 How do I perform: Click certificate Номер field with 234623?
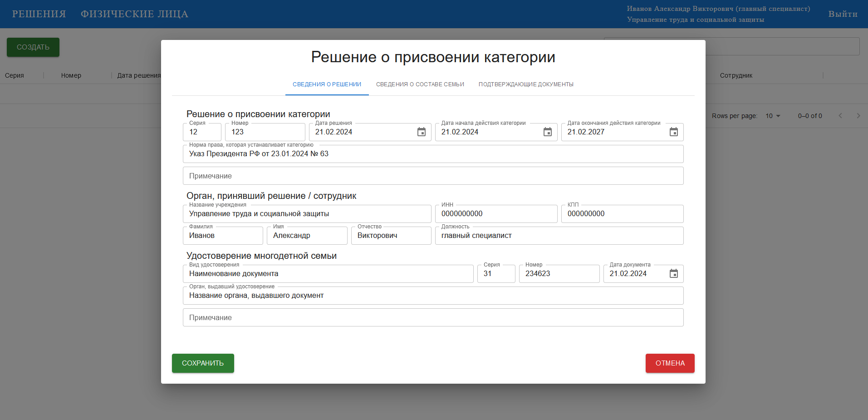point(559,274)
